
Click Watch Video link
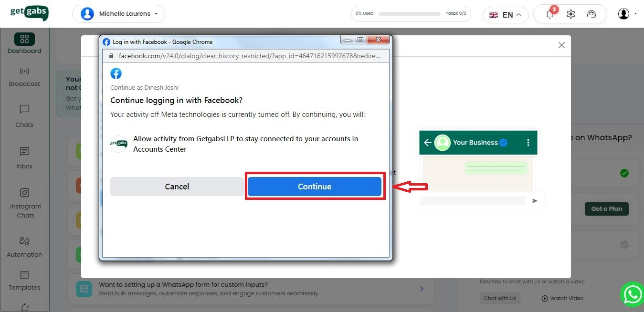(562, 298)
